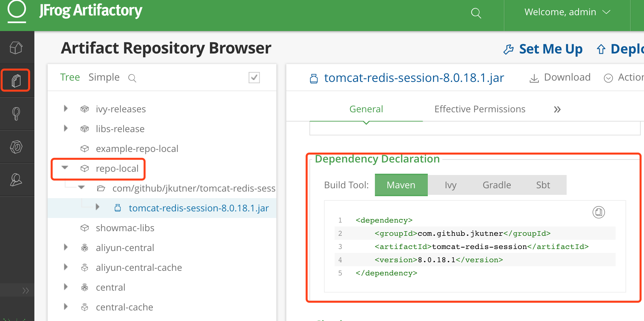Image resolution: width=644 pixels, height=321 pixels.
Task: Open the Artifacts sidebar icon
Action: tap(16, 80)
